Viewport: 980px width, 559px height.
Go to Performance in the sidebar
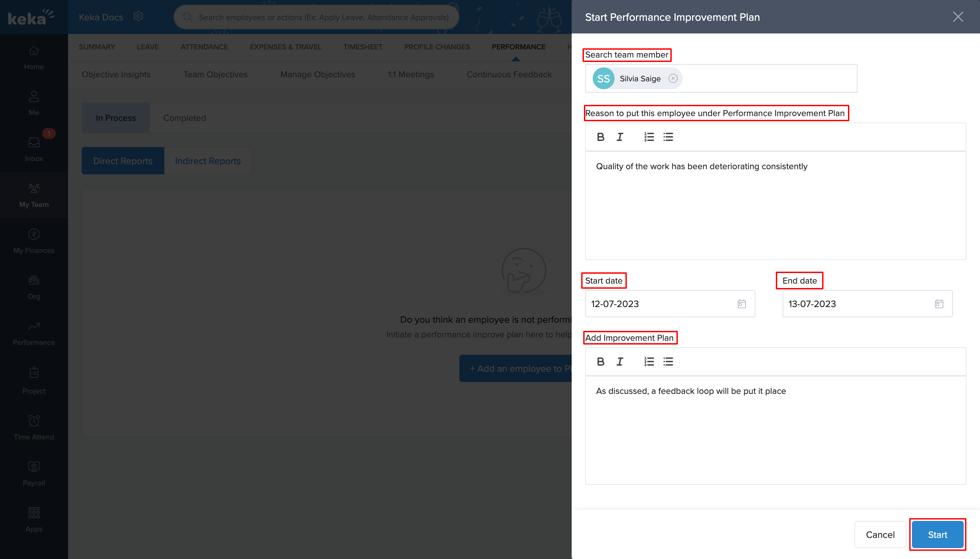point(33,332)
